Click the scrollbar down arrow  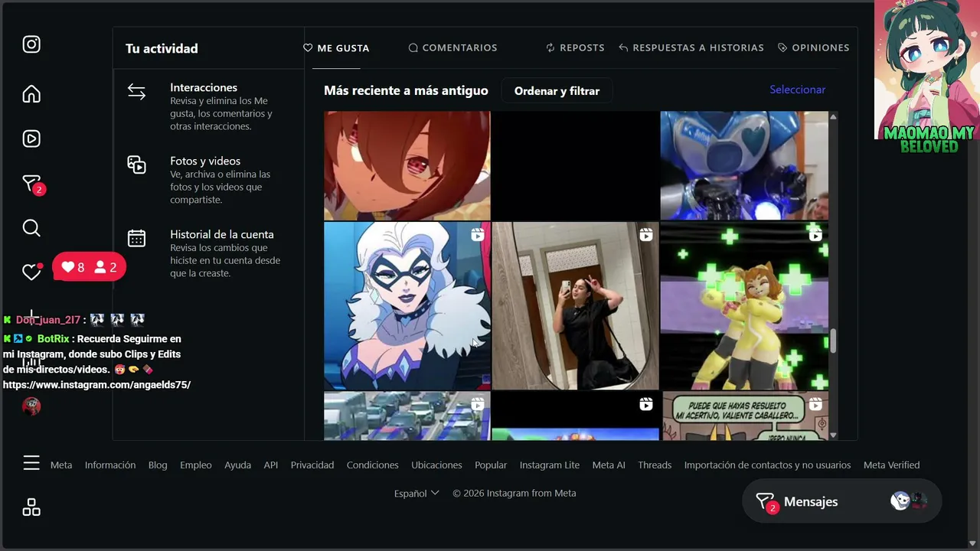833,435
